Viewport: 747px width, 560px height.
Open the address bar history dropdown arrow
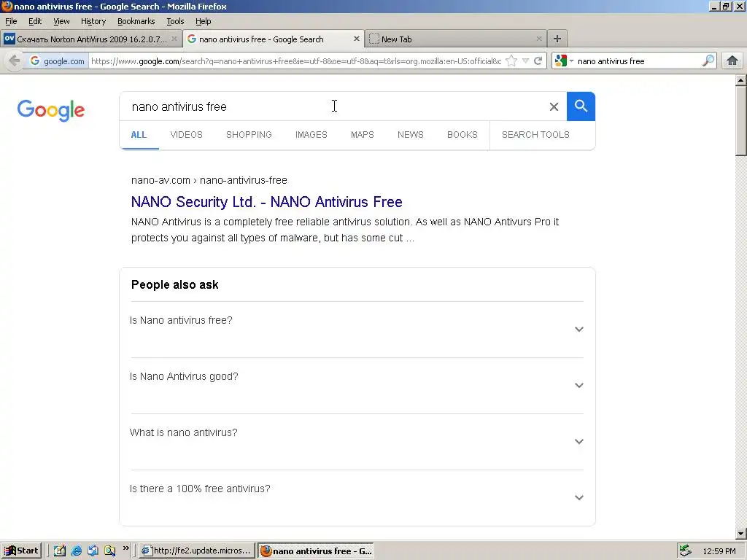point(525,61)
